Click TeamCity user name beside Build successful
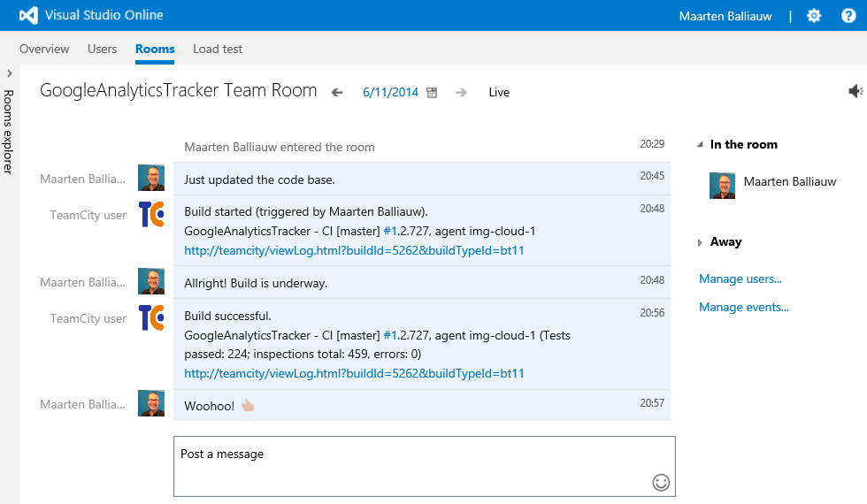This screenshot has width=867, height=504. (88, 318)
